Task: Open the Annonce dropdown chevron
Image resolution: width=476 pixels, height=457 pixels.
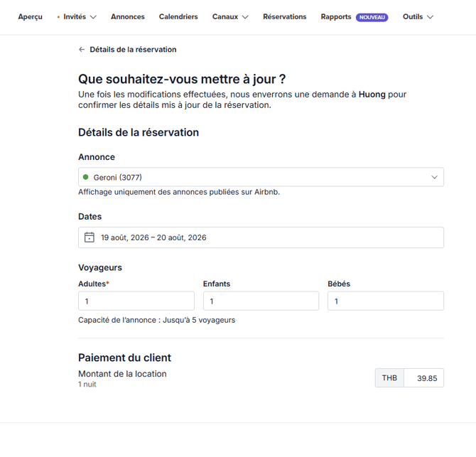Action: click(x=434, y=177)
